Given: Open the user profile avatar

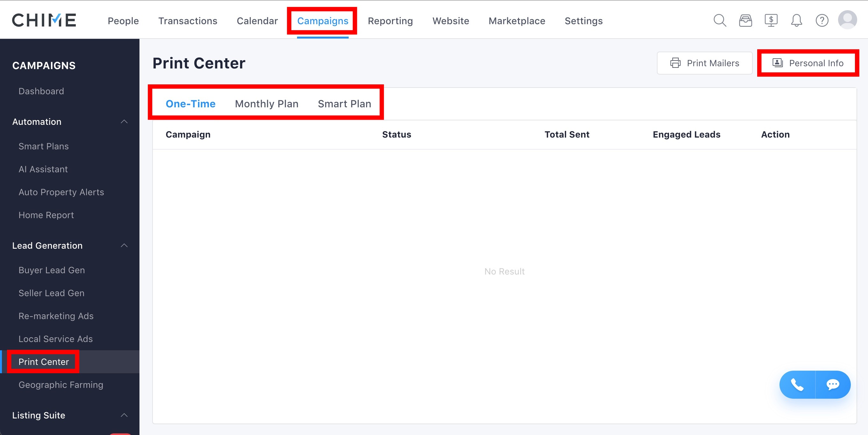Looking at the screenshot, I should [847, 20].
